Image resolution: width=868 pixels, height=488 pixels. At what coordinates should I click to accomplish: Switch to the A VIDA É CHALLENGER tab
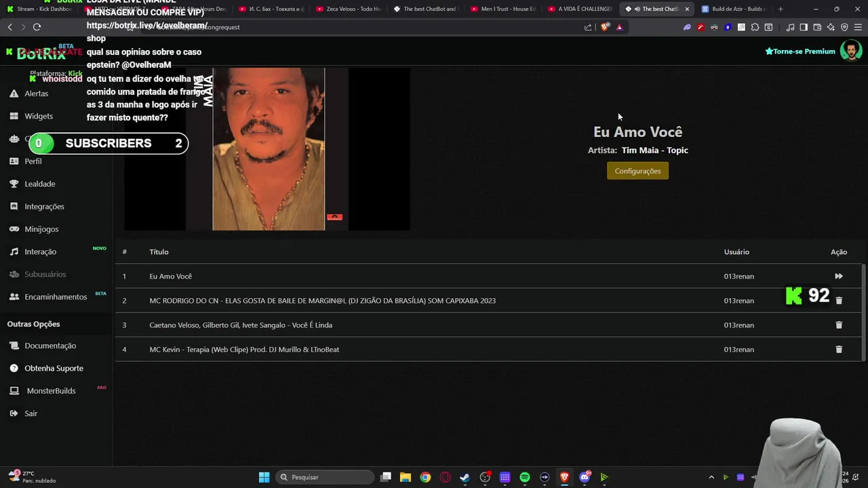tap(581, 9)
